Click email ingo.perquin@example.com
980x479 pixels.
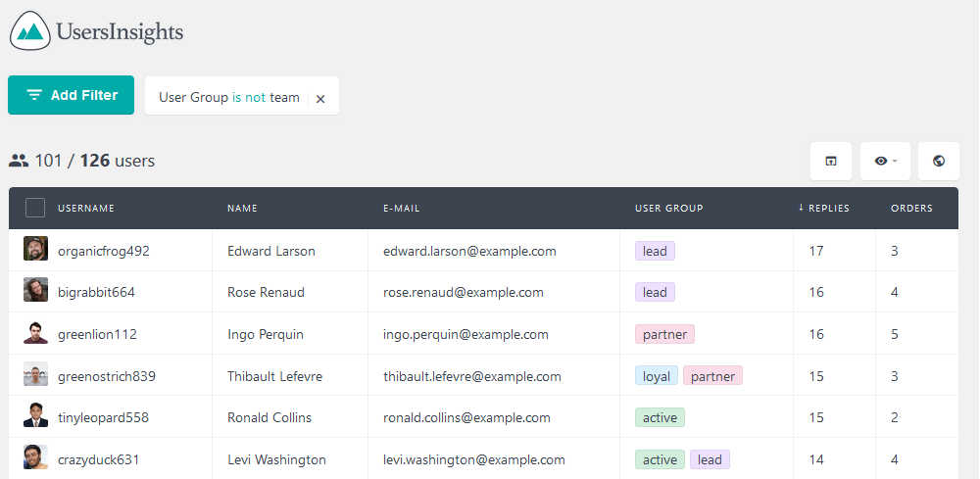(x=465, y=334)
